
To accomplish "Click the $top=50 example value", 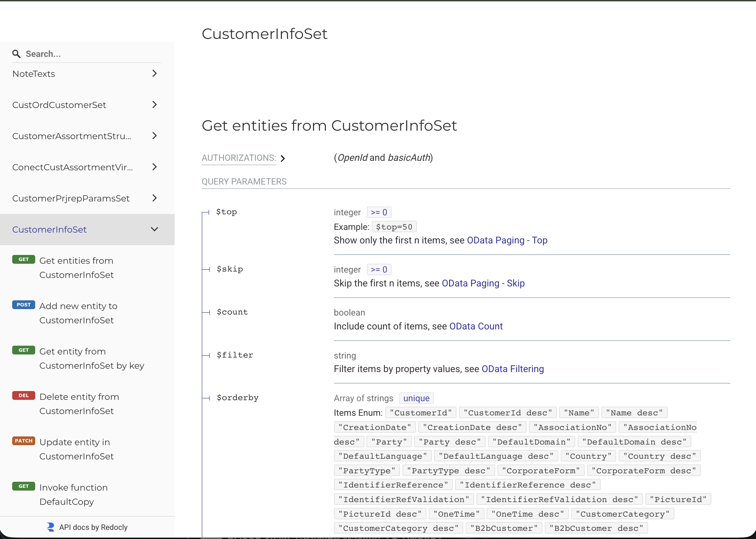I will pyautogui.click(x=394, y=227).
